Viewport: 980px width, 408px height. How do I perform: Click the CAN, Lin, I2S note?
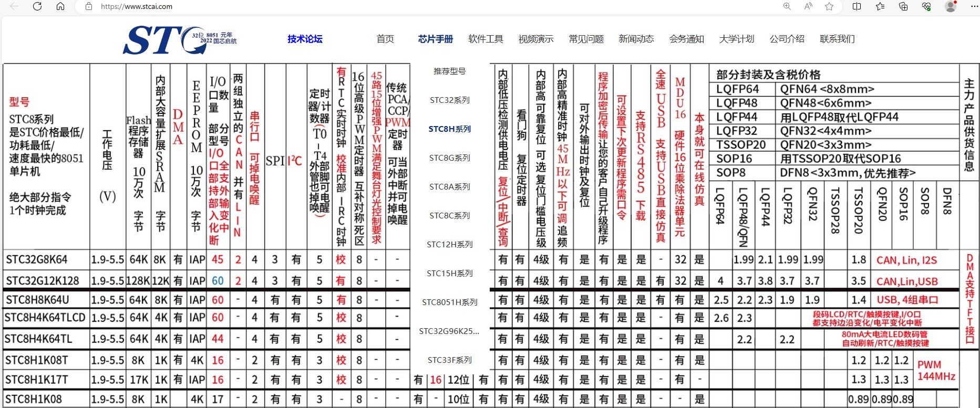coord(906,260)
